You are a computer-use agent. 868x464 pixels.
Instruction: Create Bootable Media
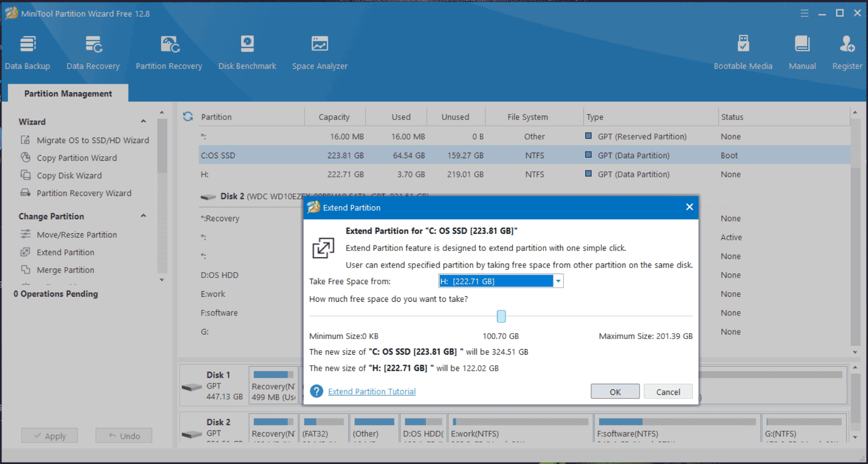743,53
